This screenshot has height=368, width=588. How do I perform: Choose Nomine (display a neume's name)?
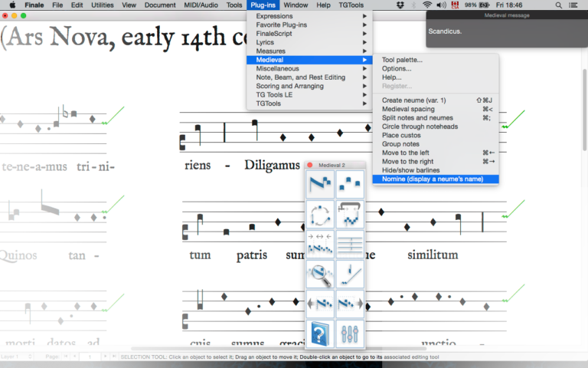point(433,179)
